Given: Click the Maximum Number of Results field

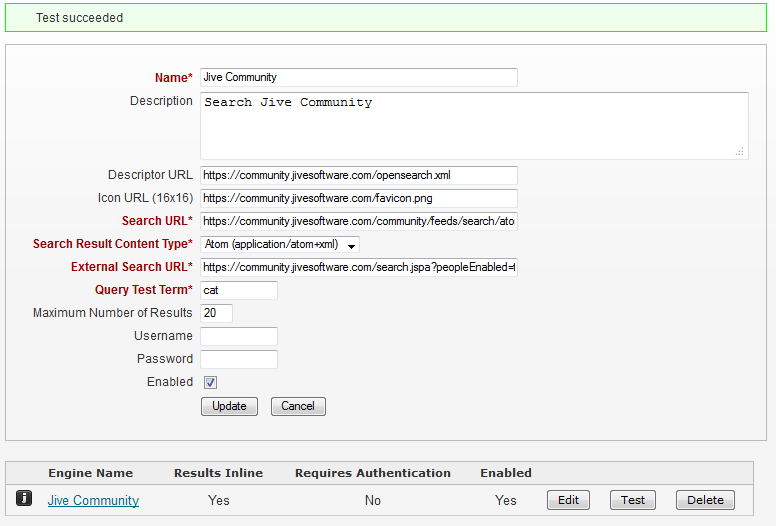Looking at the screenshot, I should pyautogui.click(x=216, y=313).
